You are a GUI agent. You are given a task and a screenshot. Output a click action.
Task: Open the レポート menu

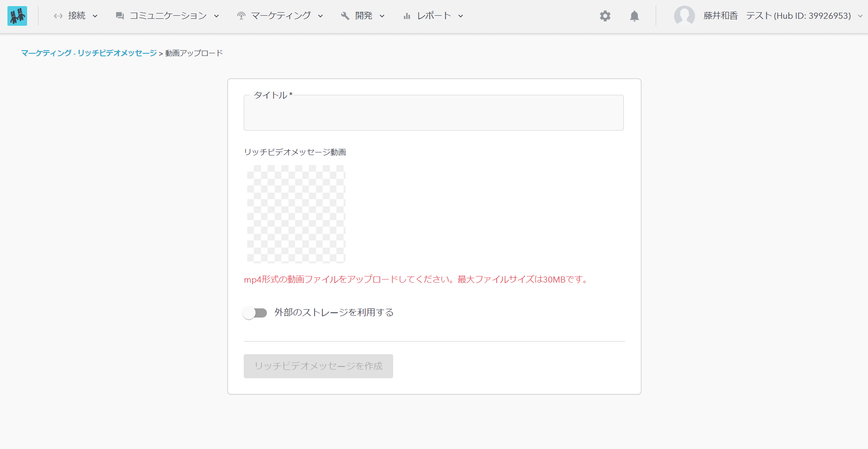click(x=434, y=16)
